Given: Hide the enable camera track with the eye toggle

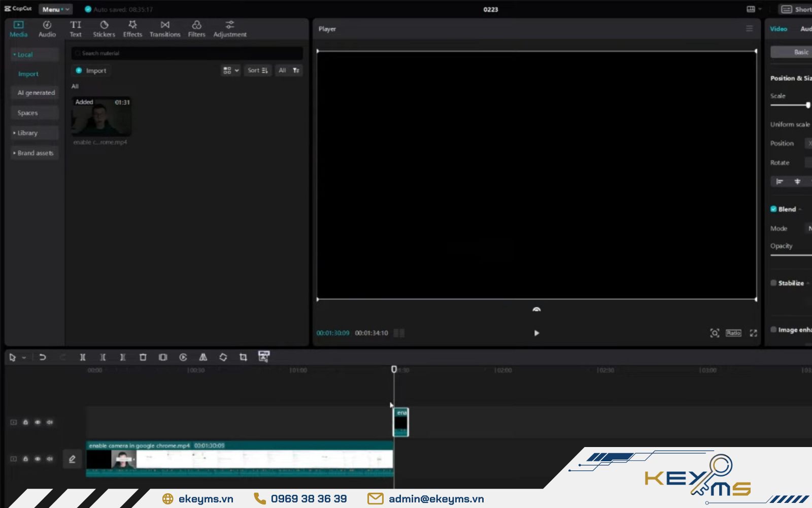Looking at the screenshot, I should click(x=38, y=459).
